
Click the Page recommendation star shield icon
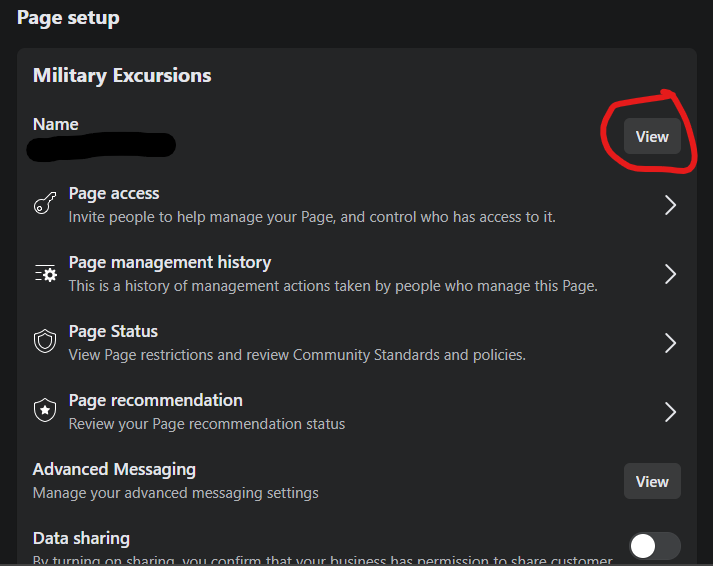(x=45, y=411)
